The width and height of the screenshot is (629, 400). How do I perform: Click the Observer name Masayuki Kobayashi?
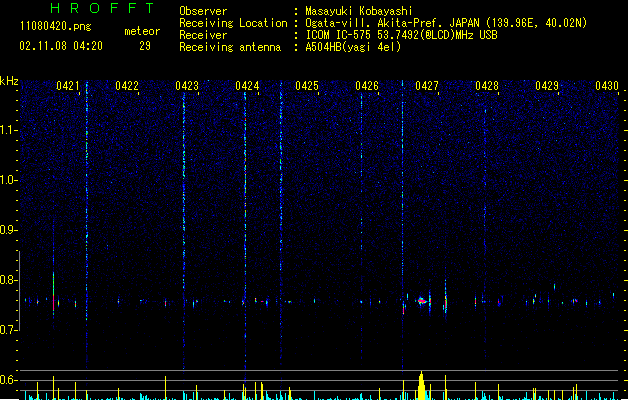tap(359, 11)
